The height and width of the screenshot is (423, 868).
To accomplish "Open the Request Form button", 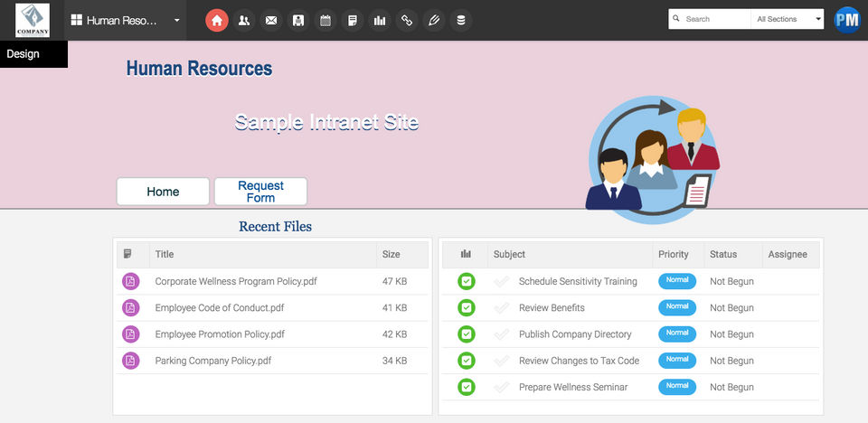I will click(x=260, y=192).
